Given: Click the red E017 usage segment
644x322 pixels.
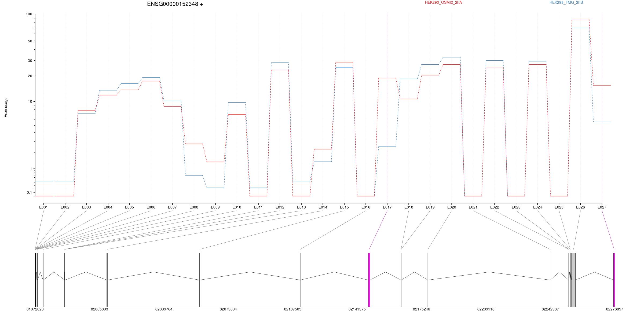Looking at the screenshot, I should (x=387, y=78).
